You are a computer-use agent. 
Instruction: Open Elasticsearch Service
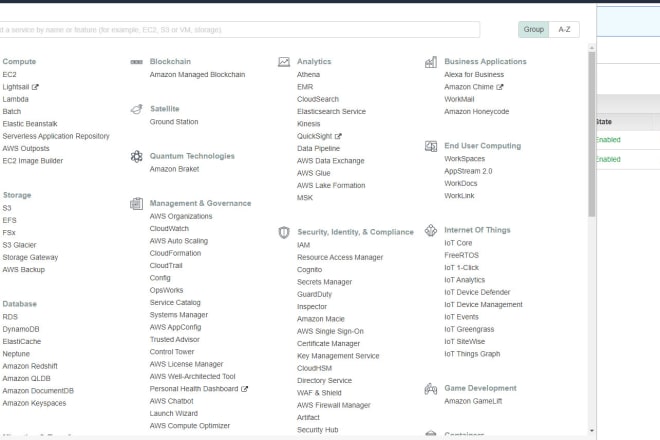331,112
